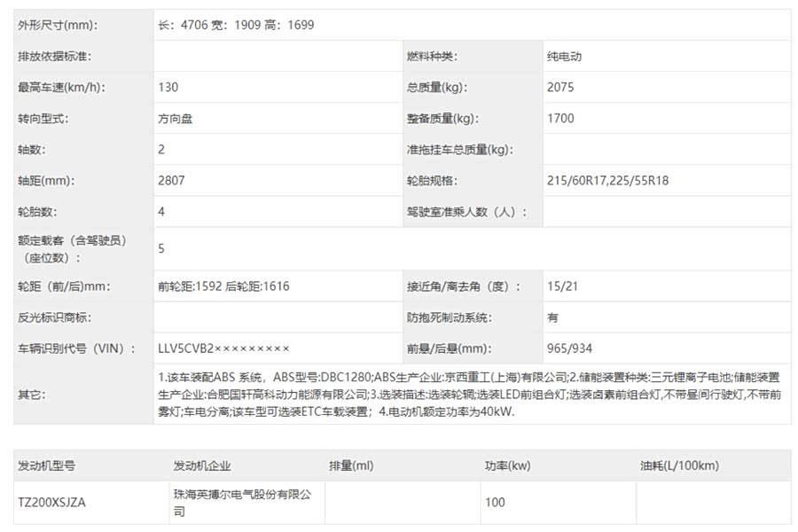Click the tire spec 215/60R17,225/55R18
The height and width of the screenshot is (532, 798).
click(x=608, y=180)
